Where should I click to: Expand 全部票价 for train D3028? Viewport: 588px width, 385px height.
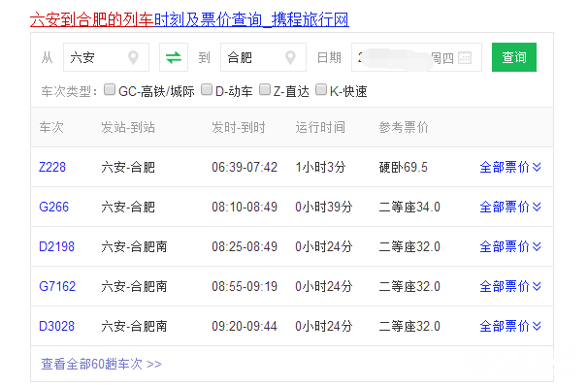pos(510,326)
